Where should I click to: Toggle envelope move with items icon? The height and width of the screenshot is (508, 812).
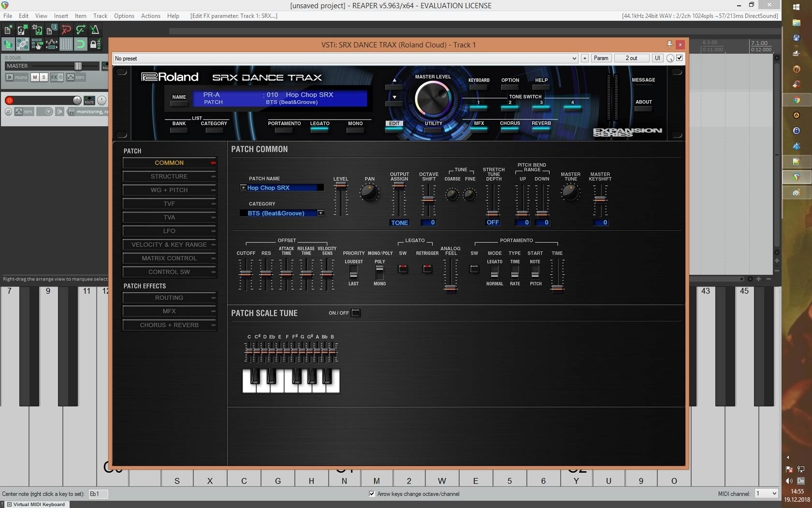[51, 45]
